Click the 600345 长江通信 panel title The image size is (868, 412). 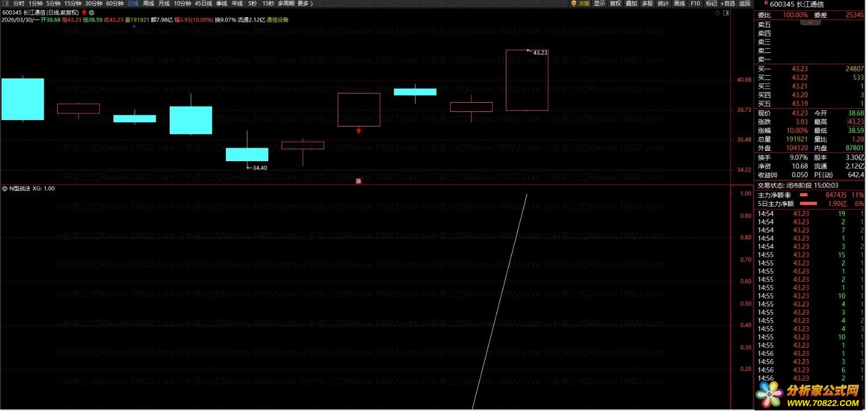click(797, 4)
